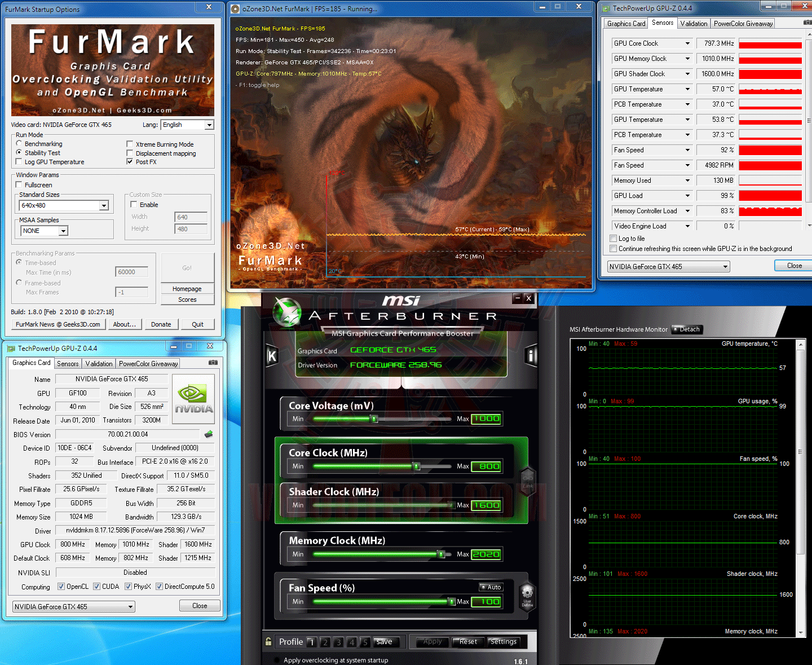Click the Core Voltage value field showing 1000
812x665 pixels.
(x=486, y=419)
